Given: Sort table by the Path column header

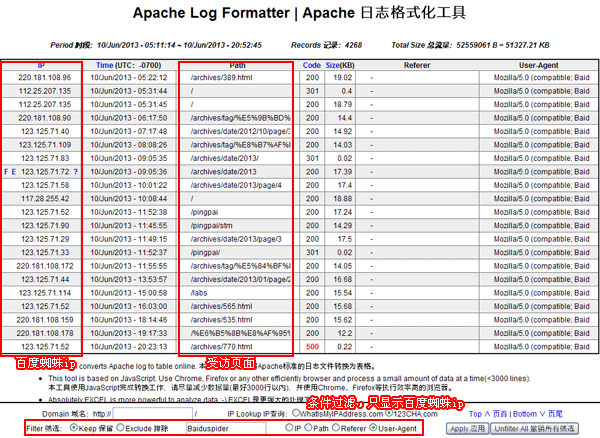Looking at the screenshot, I should [238, 64].
